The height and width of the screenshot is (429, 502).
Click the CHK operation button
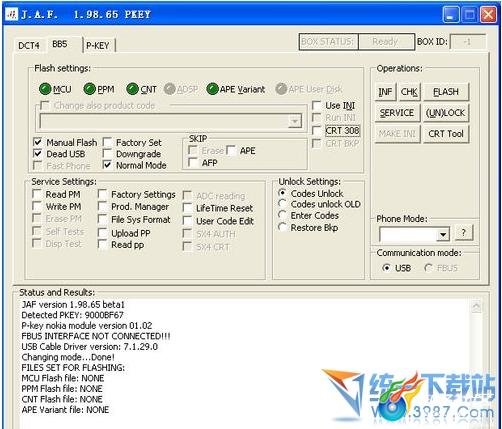pyautogui.click(x=409, y=92)
